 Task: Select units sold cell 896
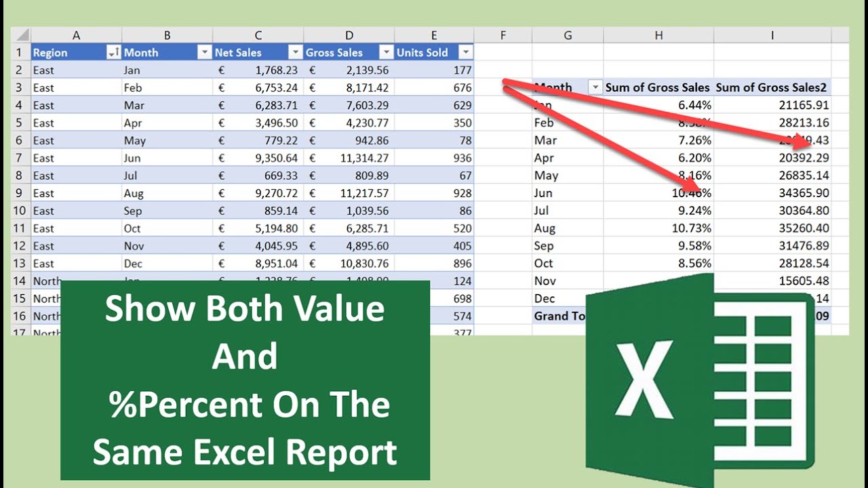click(x=434, y=264)
